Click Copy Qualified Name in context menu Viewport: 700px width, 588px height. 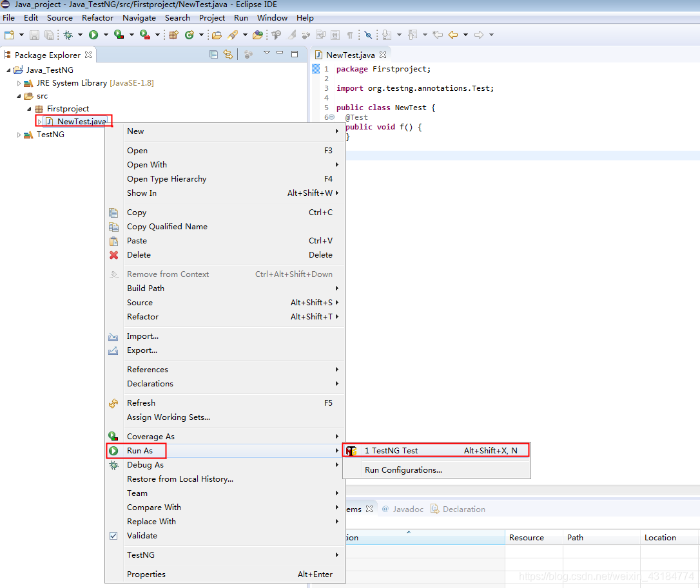226,227
